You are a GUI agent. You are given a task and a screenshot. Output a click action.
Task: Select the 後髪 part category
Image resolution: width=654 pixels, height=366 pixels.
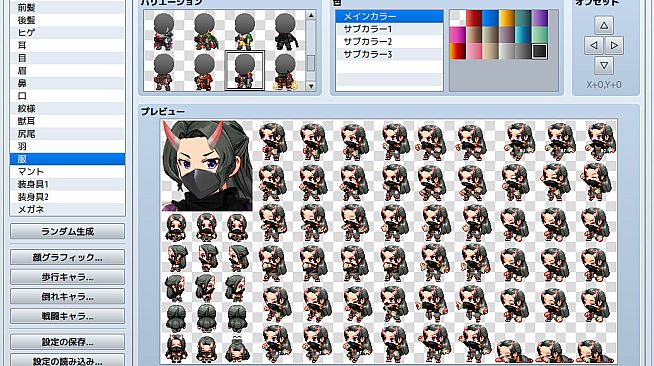pos(67,20)
